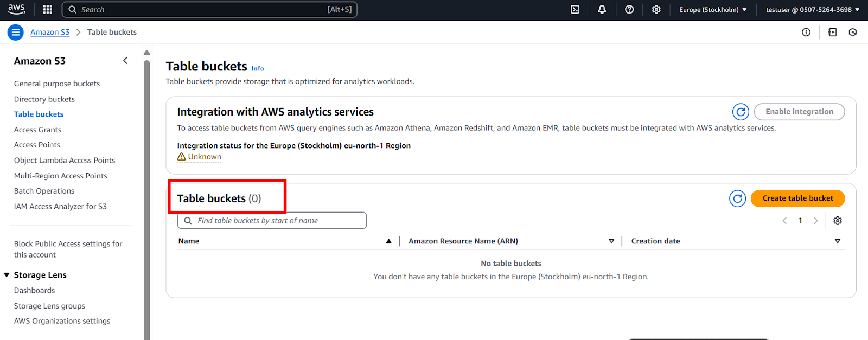Select Table buckets in sidebar

(39, 114)
